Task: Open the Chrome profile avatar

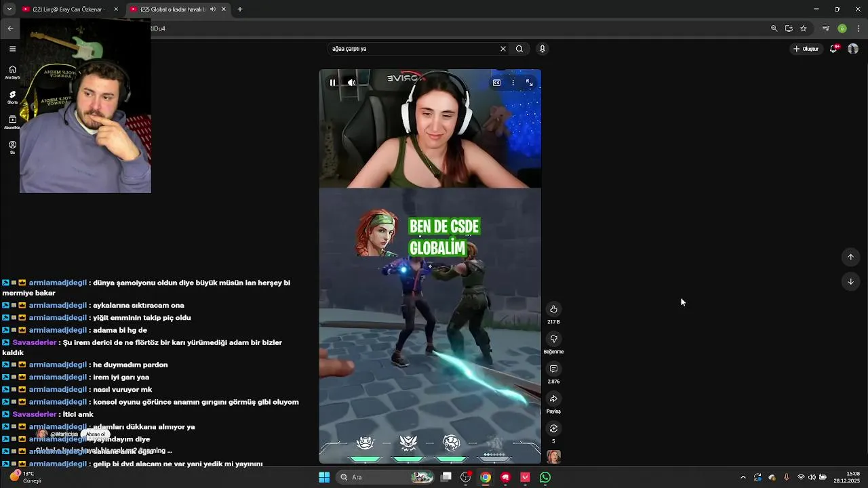Action: click(842, 28)
